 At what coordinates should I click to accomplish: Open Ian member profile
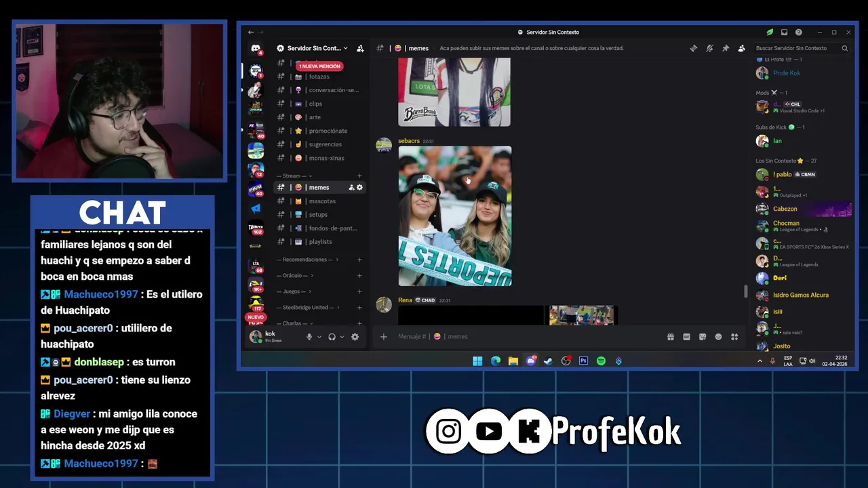(x=802, y=141)
